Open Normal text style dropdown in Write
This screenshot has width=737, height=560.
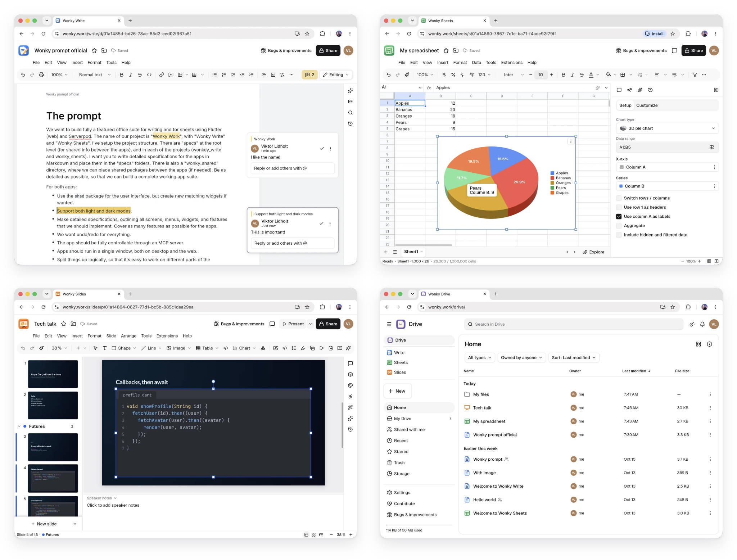(95, 75)
